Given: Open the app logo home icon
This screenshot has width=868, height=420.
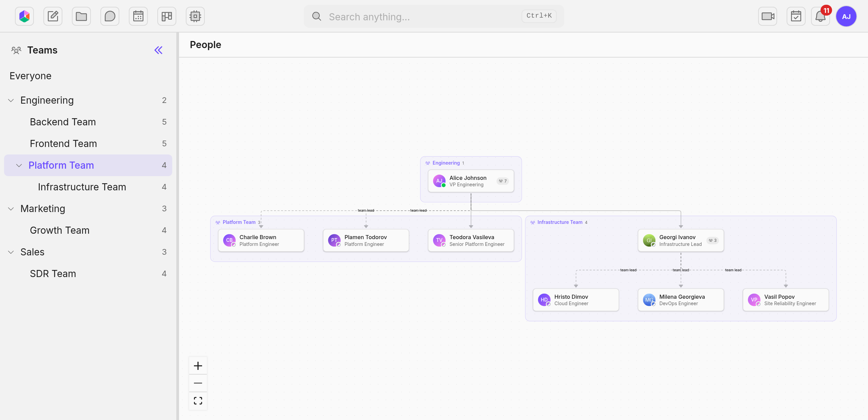Looking at the screenshot, I should tap(24, 16).
